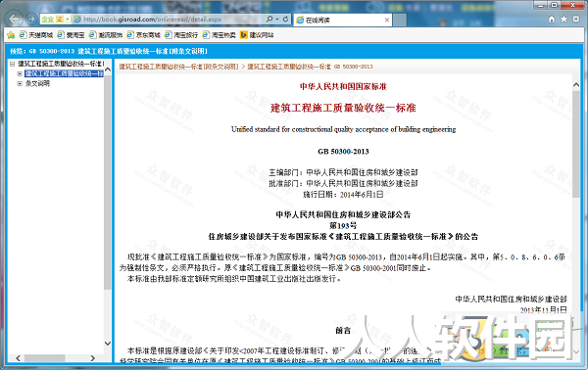Click the date 2013年11月1日
Image resolution: width=588 pixels, height=370 pixels.
543,309
